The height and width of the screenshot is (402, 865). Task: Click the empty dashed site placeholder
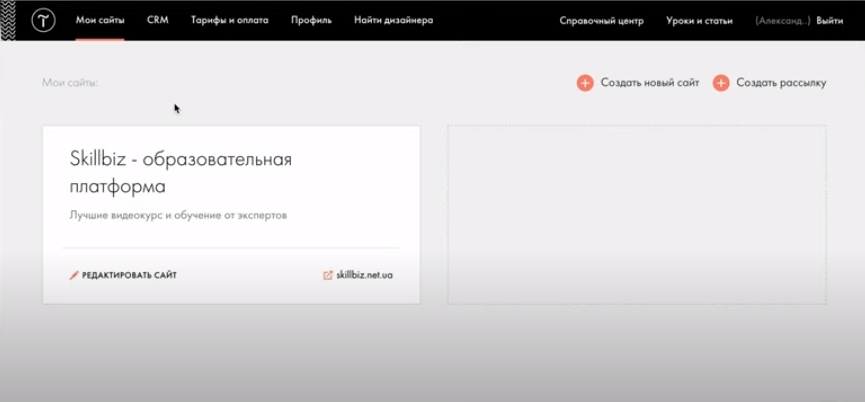click(637, 215)
